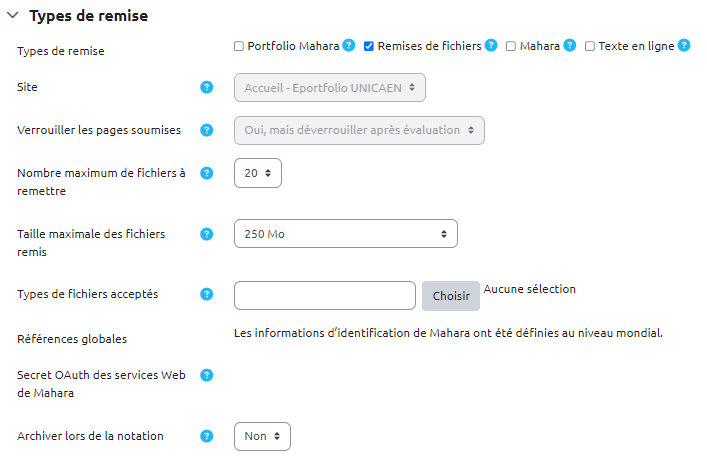Open the Archiver lors de la notation dropdown
Image resolution: width=707 pixels, height=459 pixels.
coord(262,436)
